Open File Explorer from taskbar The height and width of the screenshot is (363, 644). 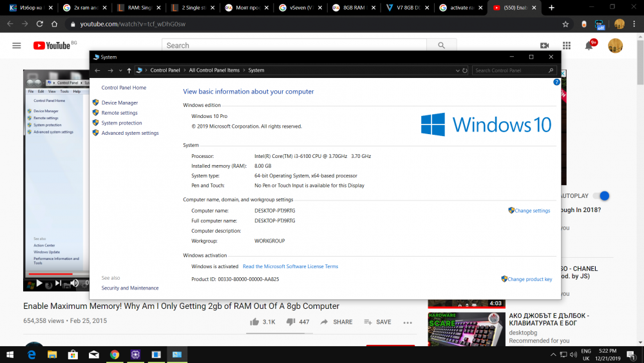point(52,355)
